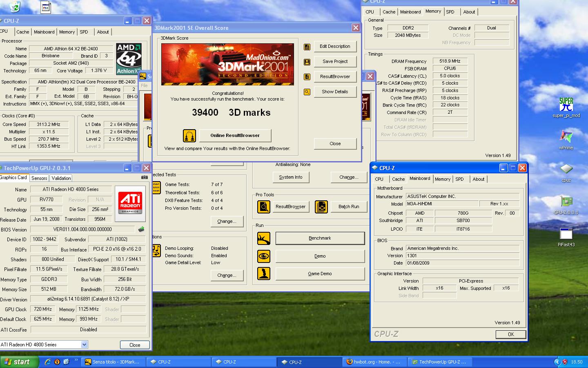Click the system clock showing 18.50
Screen dimensions: 588x368
tap(577, 362)
